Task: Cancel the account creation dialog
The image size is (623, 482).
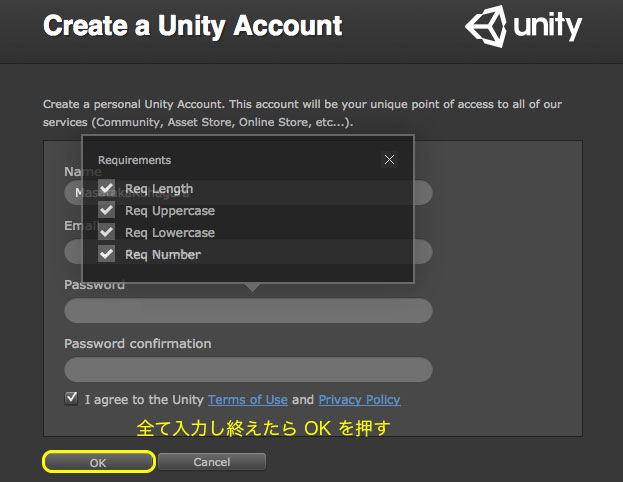Action: pos(212,462)
